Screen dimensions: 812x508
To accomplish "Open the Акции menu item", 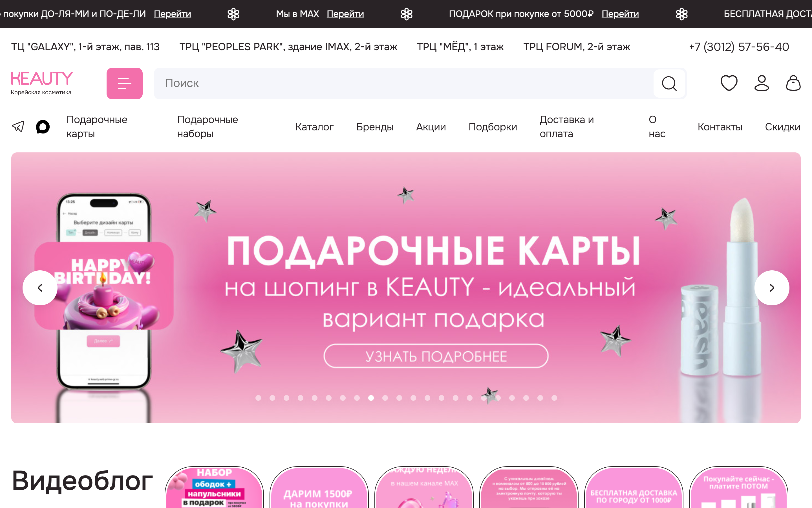I will tap(431, 127).
